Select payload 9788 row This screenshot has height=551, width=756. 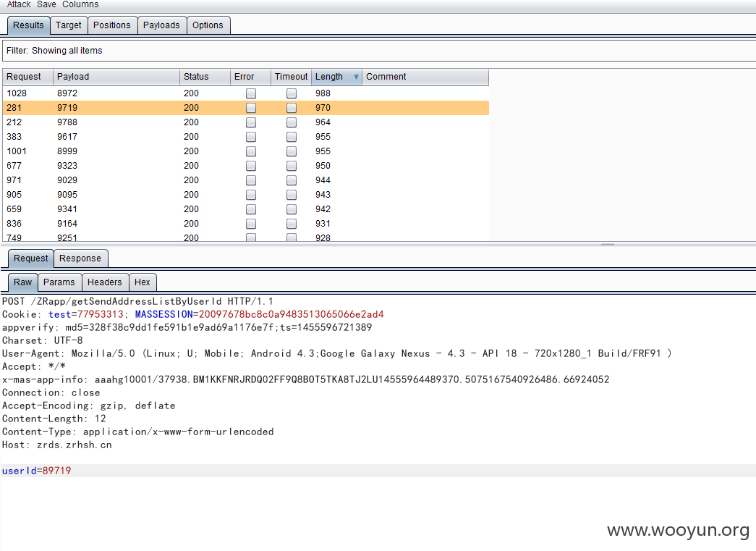[x=246, y=122]
